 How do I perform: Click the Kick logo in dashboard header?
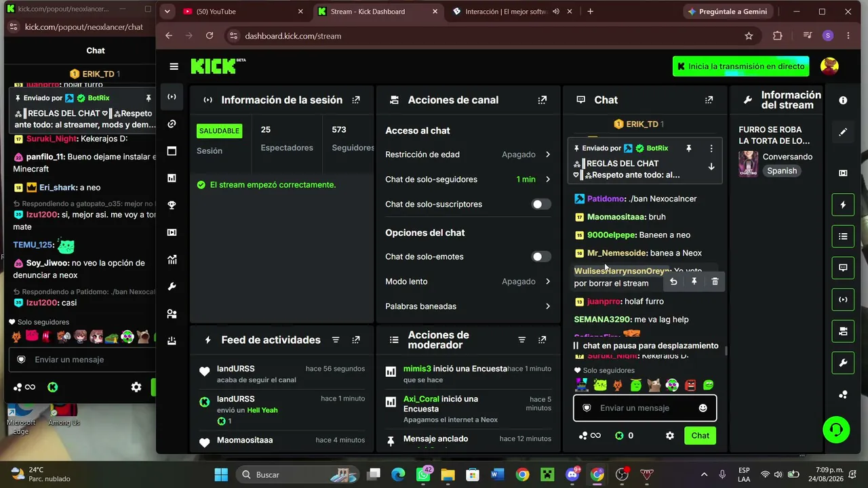pyautogui.click(x=218, y=66)
